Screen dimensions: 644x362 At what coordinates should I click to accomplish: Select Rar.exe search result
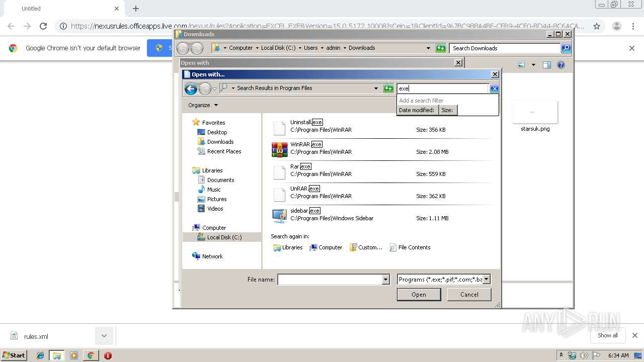click(x=381, y=172)
